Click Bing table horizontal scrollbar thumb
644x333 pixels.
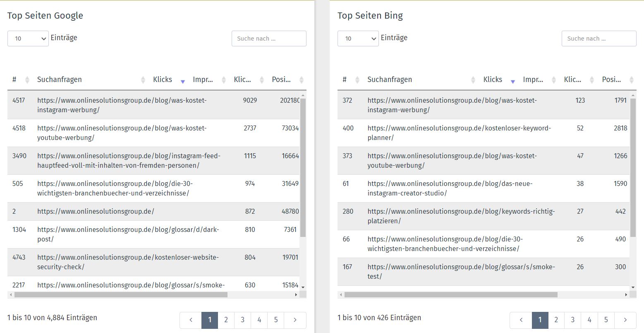point(451,295)
